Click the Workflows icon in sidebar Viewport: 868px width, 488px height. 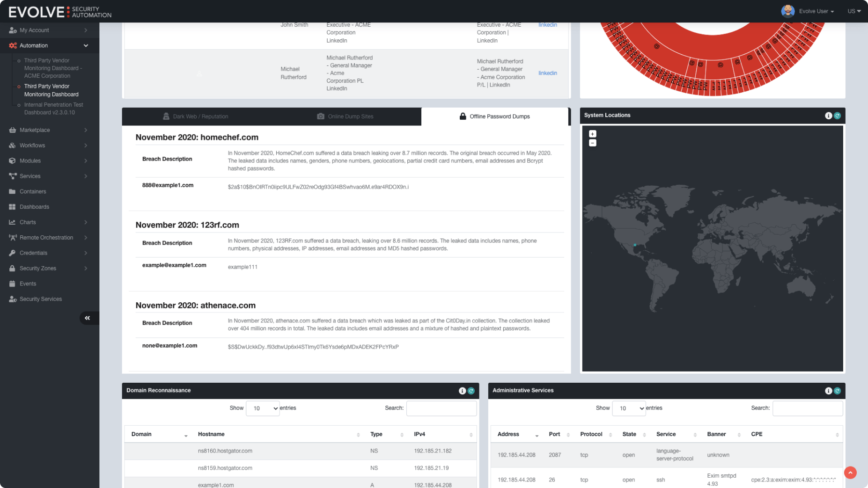pyautogui.click(x=13, y=146)
